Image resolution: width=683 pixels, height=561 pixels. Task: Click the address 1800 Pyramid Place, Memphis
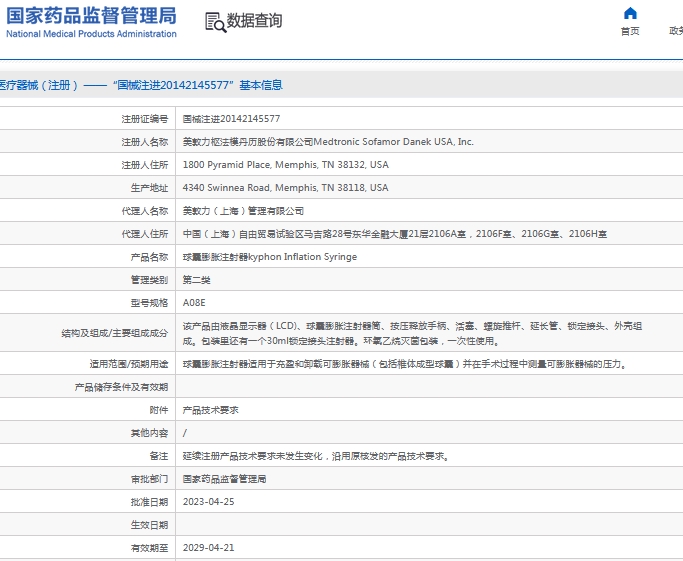285,165
